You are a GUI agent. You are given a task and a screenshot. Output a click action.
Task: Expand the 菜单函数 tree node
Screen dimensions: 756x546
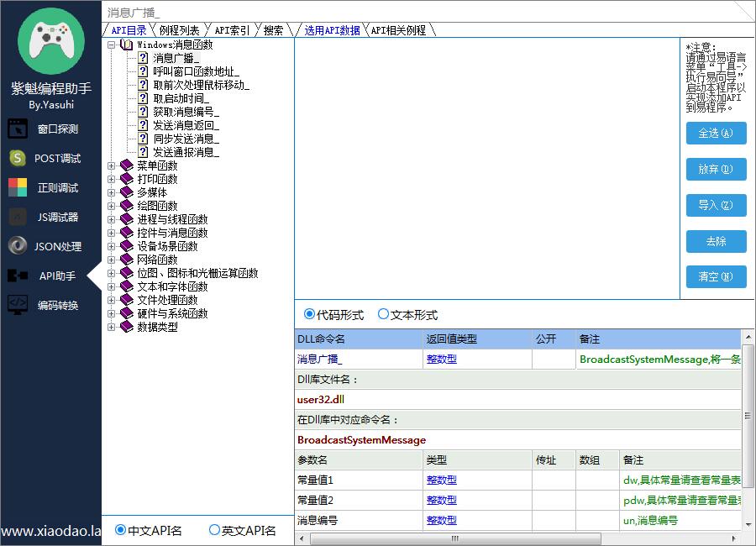pos(112,165)
